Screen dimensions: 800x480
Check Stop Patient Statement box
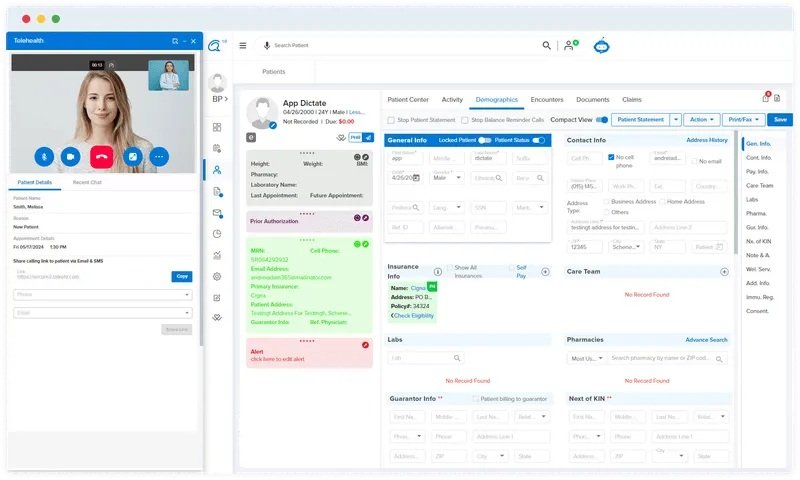[x=391, y=120]
